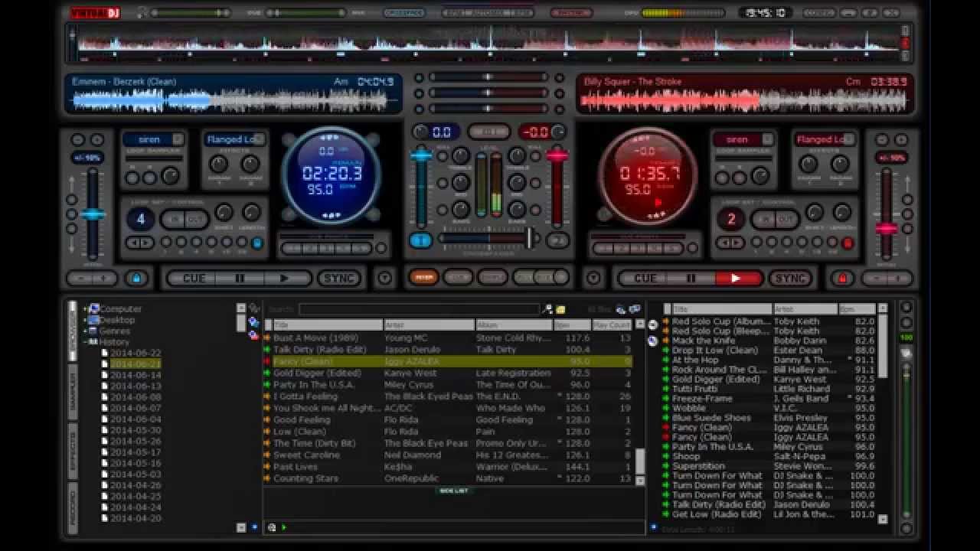
Task: Toggle the left channel treble kill button
Action: coord(443,156)
